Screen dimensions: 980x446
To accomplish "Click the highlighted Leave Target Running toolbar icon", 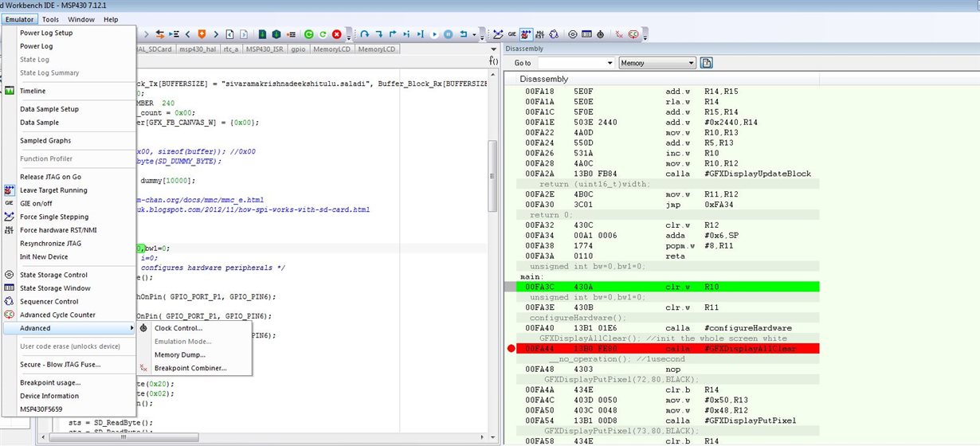I will [526, 34].
